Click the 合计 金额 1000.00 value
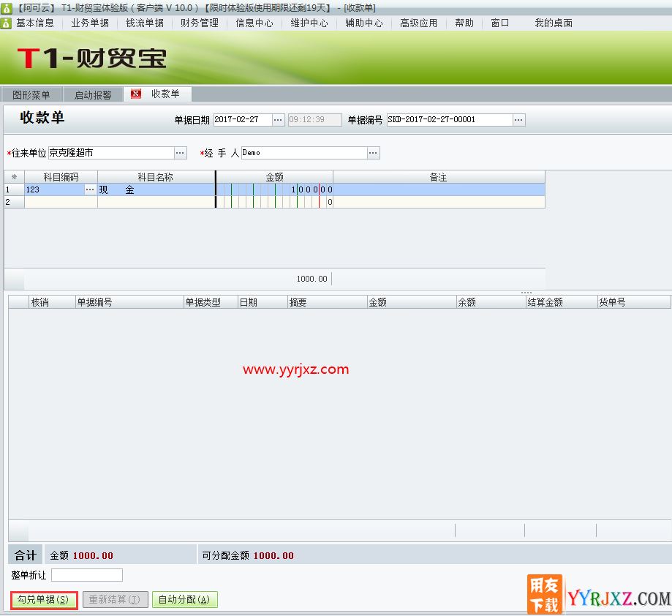This screenshot has height=616, width=672. pos(93,555)
